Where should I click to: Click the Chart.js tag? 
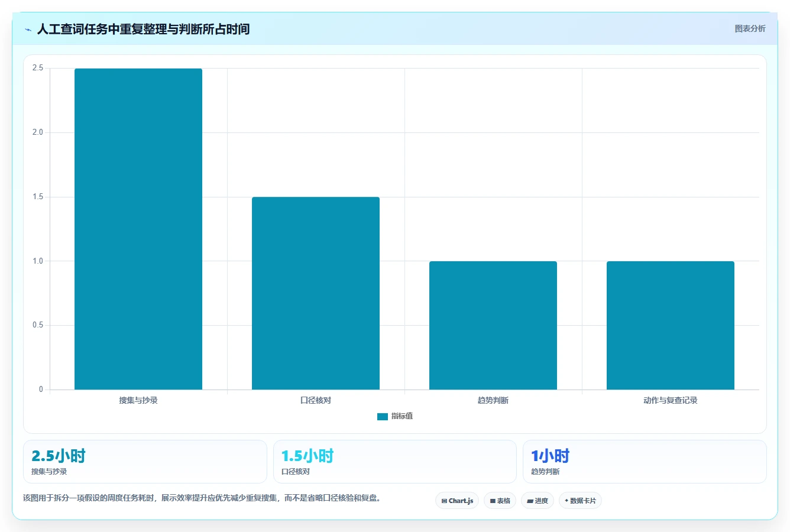coord(457,501)
